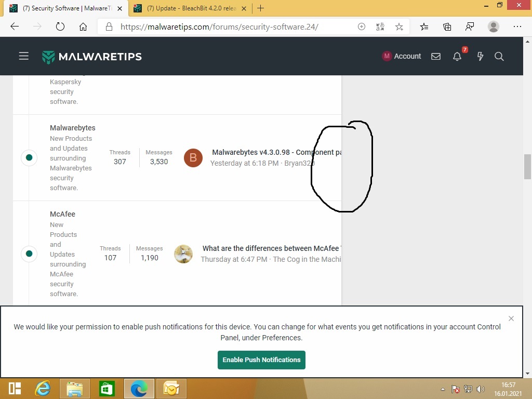Close the BleachBit update tab
The width and height of the screenshot is (532, 399).
point(244,8)
